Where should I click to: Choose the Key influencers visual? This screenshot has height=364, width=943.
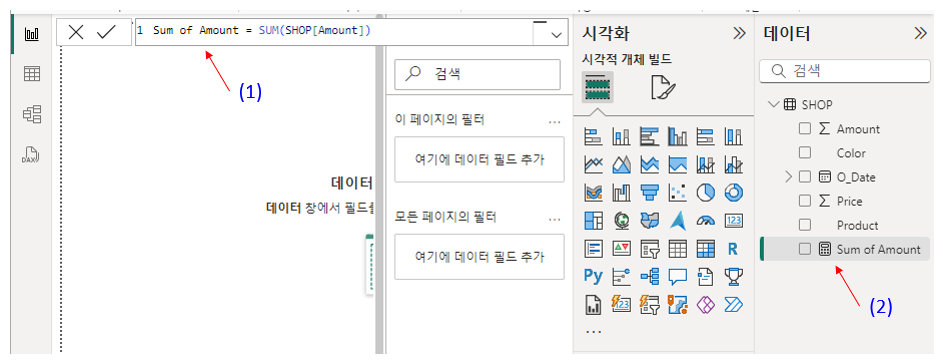[x=621, y=276]
